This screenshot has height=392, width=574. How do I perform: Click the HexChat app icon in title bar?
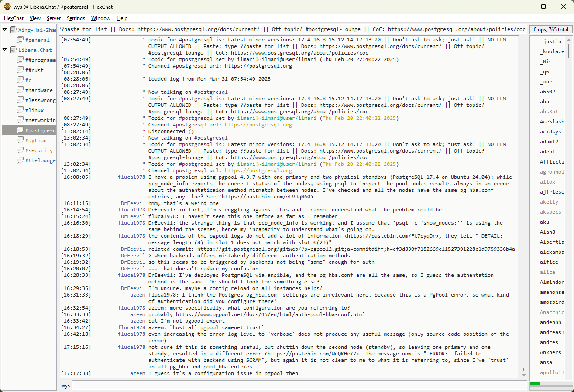pyautogui.click(x=7, y=7)
